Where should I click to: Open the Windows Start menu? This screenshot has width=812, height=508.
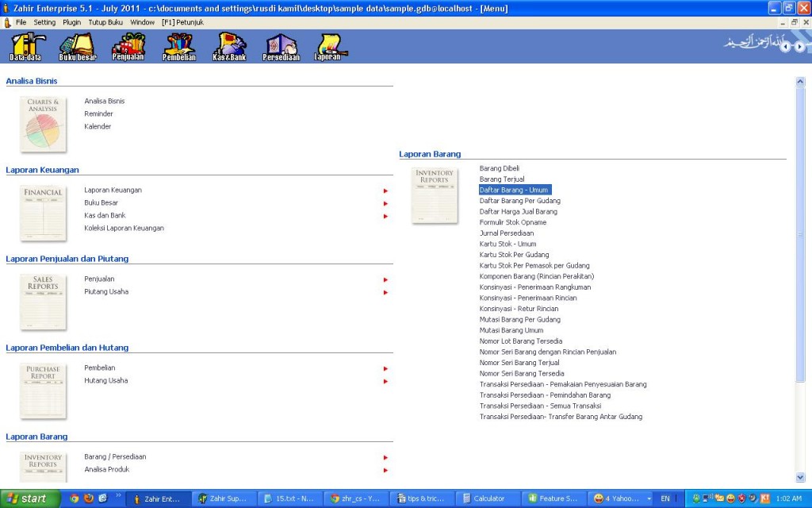29,498
